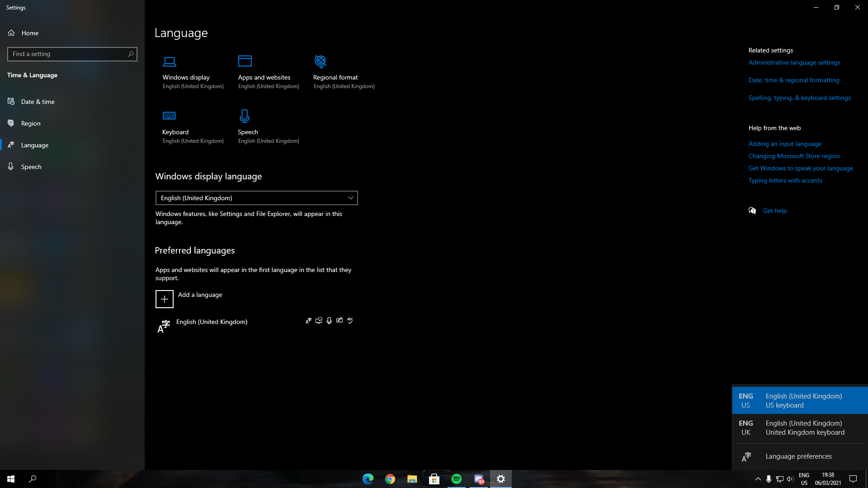Click the ENG US language indicator in tray

click(x=804, y=479)
